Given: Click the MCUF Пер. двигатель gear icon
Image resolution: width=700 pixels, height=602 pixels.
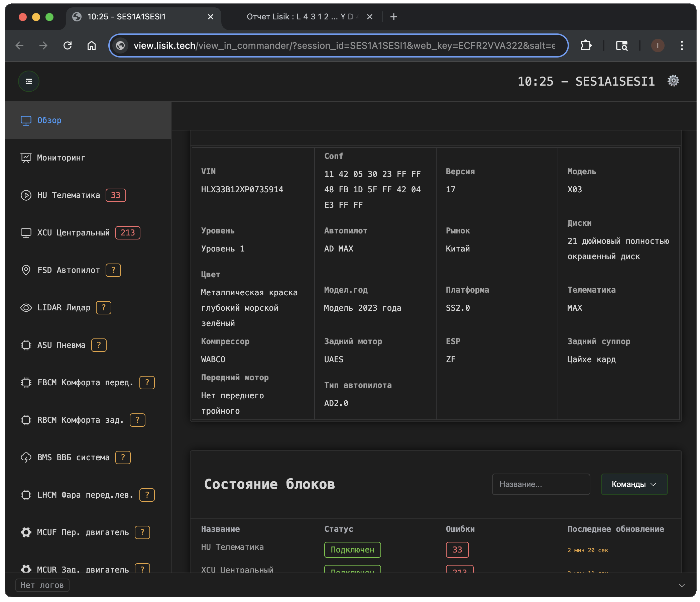Looking at the screenshot, I should click(26, 533).
